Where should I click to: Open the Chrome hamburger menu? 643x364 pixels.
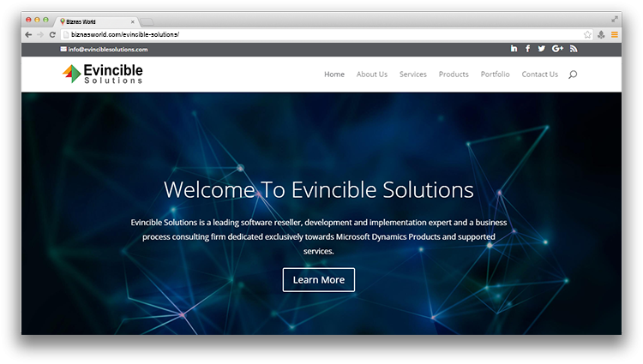tap(614, 34)
